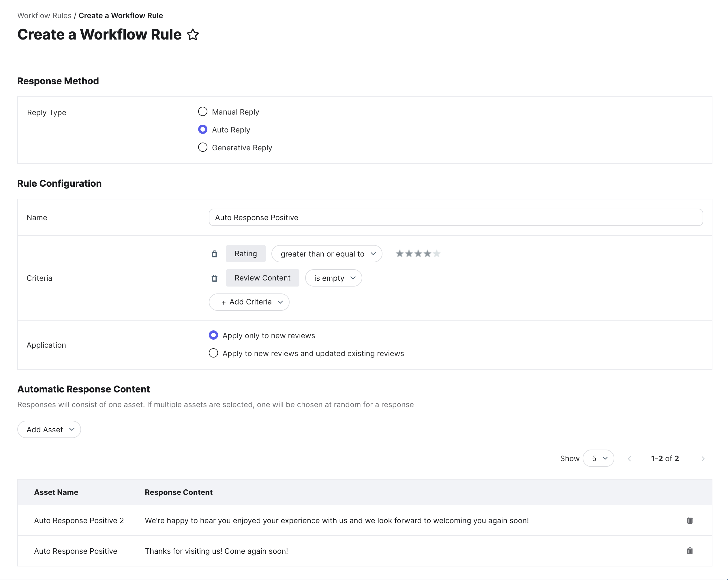Screen dimensions: 728x580
Task: Delete the Rating criteria row
Action: [x=214, y=254]
